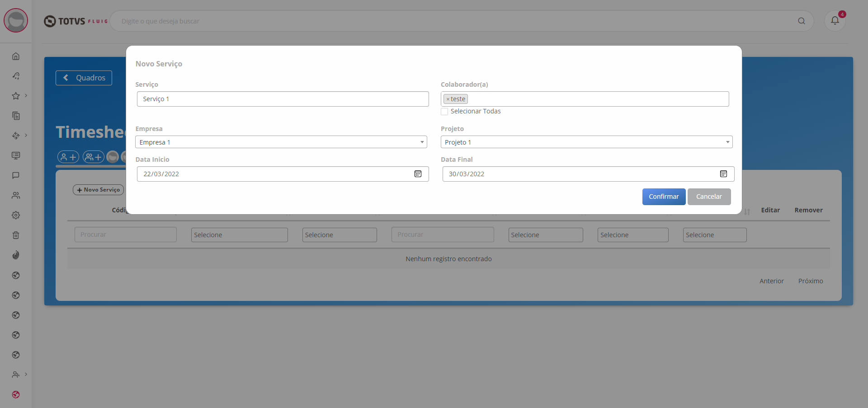
Task: Open the home icon in sidebar
Action: [16, 56]
